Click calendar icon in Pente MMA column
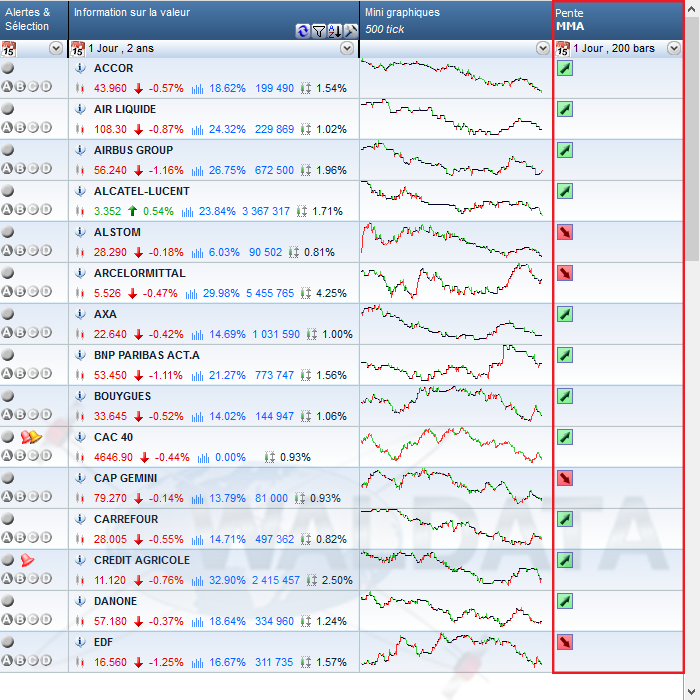This screenshot has width=700, height=700. pos(562,49)
